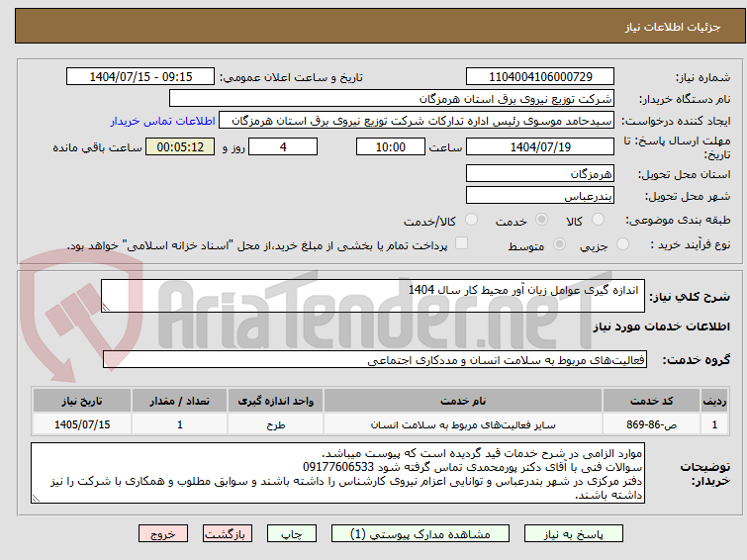Click the request creator name field
The image size is (747, 560).
click(417, 121)
